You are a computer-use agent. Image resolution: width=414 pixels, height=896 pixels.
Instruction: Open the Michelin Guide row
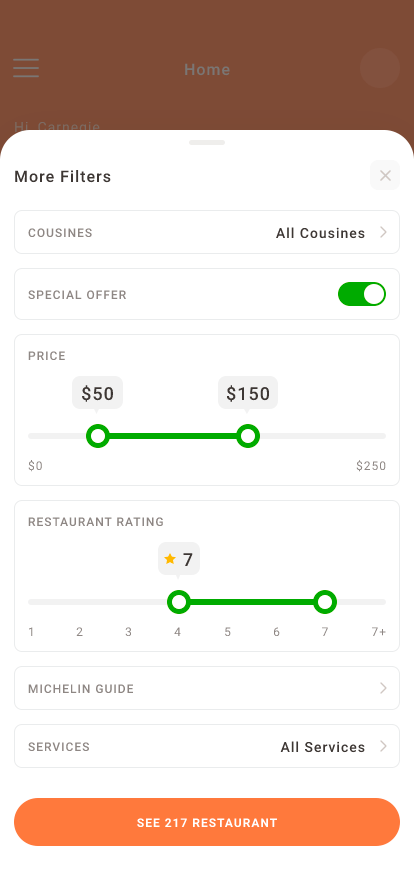207,688
